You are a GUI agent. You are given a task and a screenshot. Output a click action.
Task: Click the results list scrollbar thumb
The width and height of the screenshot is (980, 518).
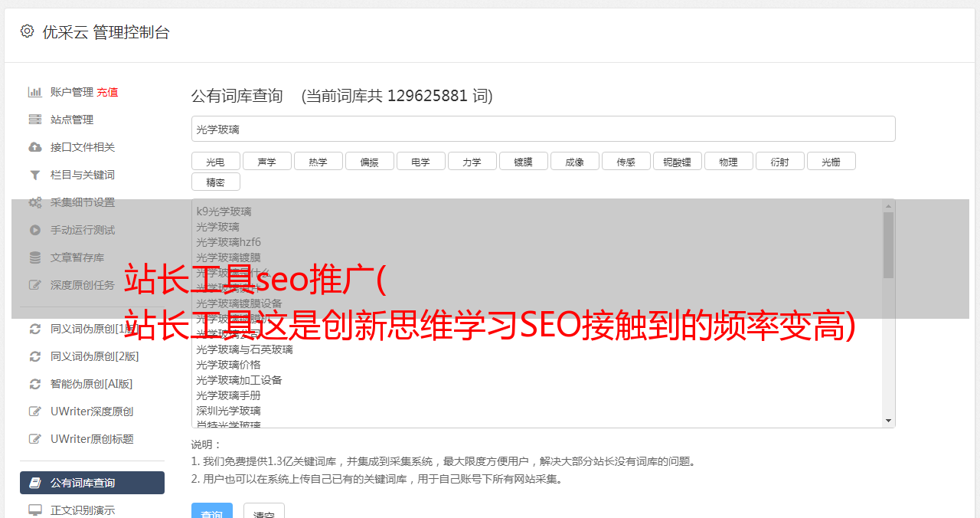click(x=888, y=245)
